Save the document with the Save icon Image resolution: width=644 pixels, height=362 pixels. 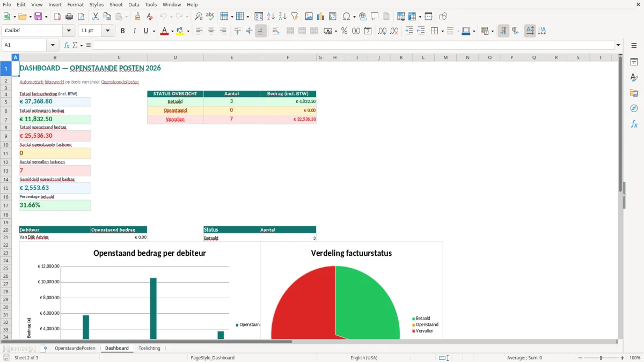(38, 17)
